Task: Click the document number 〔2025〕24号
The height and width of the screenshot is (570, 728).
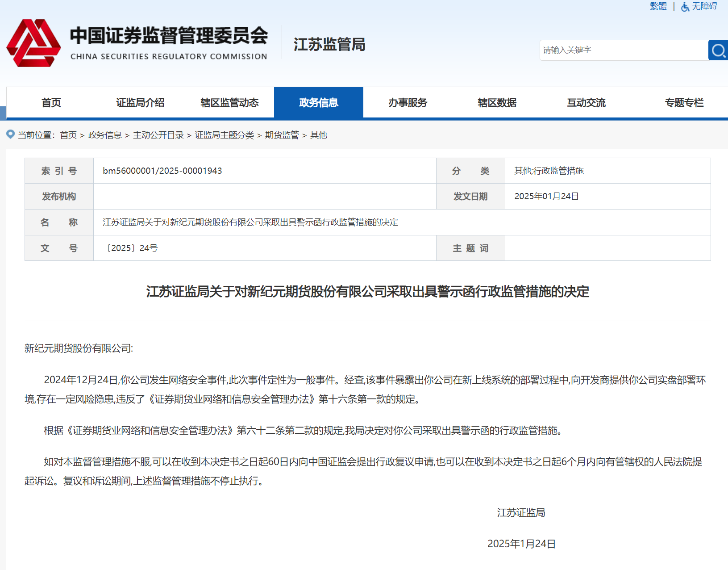Action: point(131,248)
